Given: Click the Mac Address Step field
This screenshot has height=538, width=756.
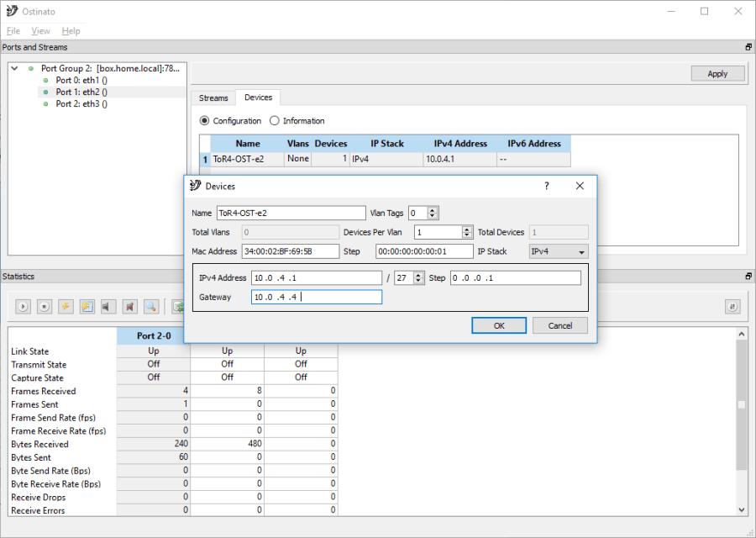Looking at the screenshot, I should [x=424, y=251].
